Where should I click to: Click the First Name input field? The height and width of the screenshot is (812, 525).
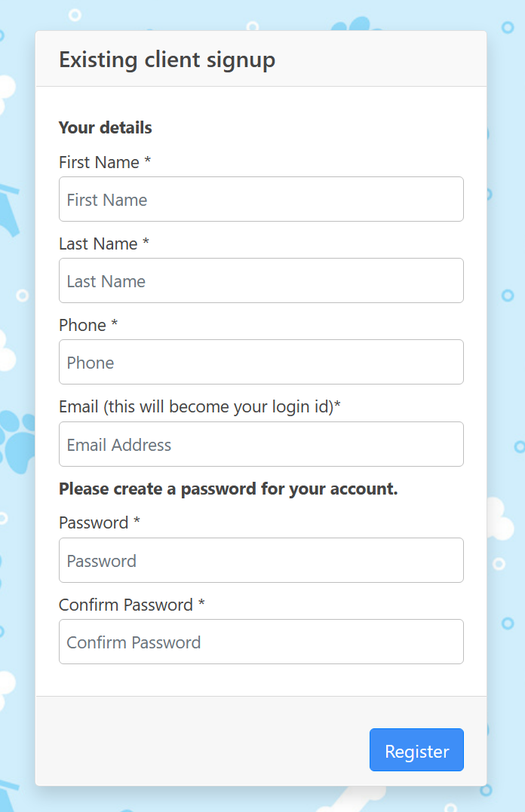pos(261,199)
